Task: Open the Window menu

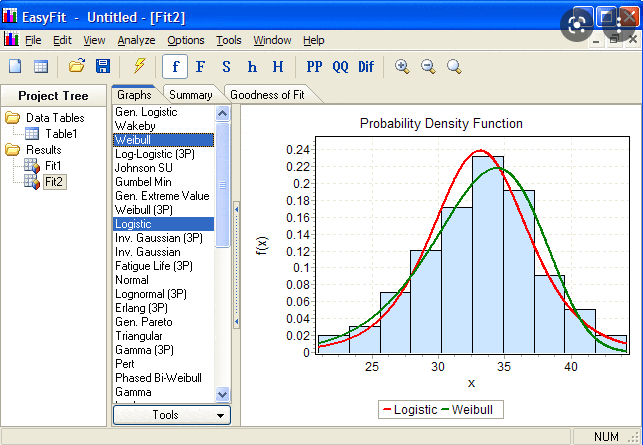Action: point(272,40)
